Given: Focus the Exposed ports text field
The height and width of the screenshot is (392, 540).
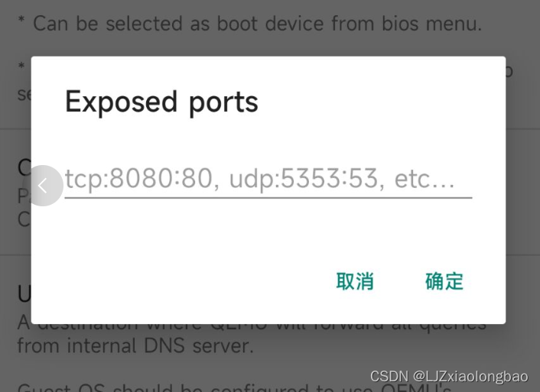Looking at the screenshot, I should 268,180.
